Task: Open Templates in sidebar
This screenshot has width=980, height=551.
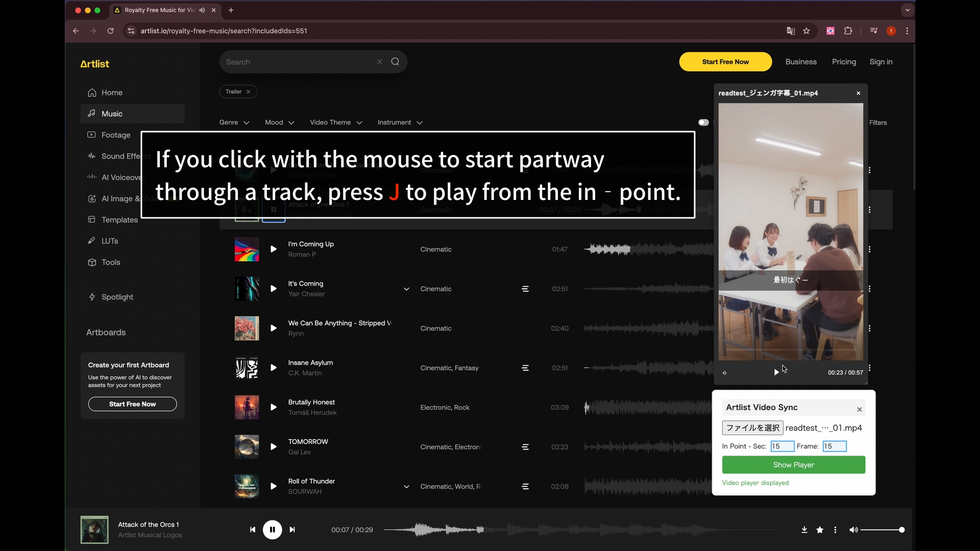Action: 132,220
